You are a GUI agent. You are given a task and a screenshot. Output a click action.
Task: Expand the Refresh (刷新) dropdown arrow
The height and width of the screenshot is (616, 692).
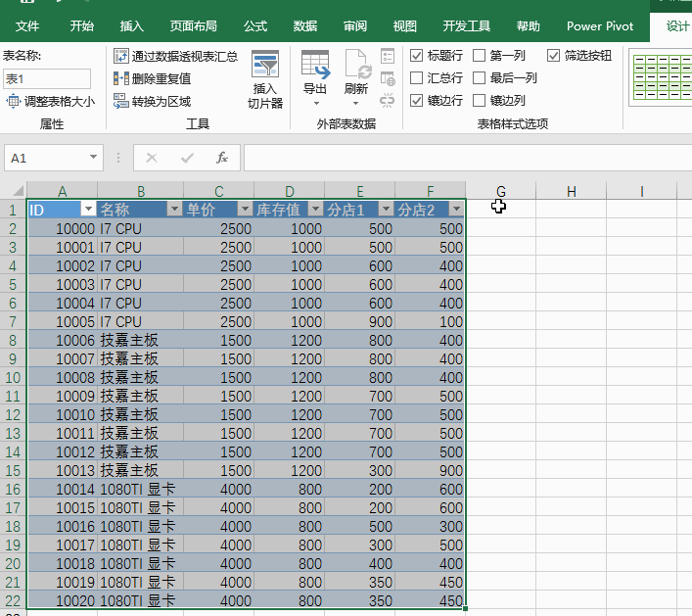click(355, 104)
